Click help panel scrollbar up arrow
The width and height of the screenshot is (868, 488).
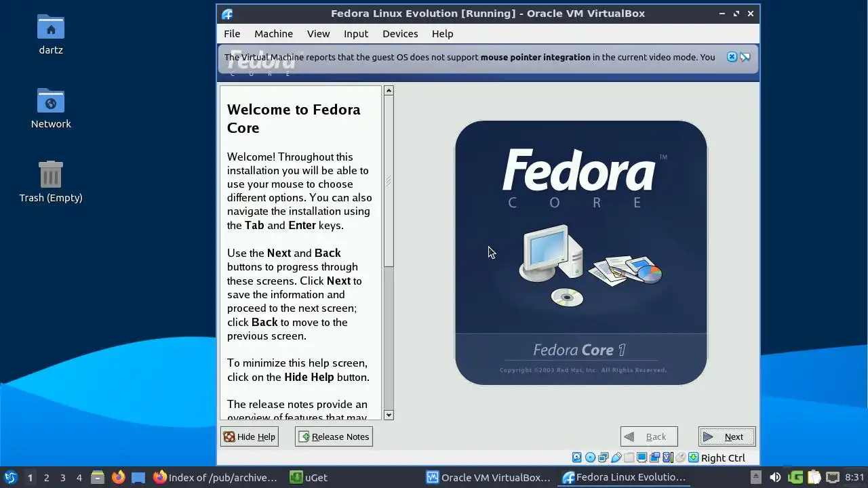[x=389, y=90]
